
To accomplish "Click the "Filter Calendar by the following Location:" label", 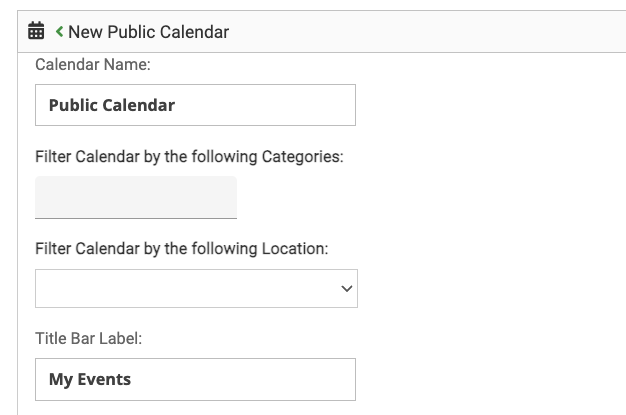I will pos(182,248).
